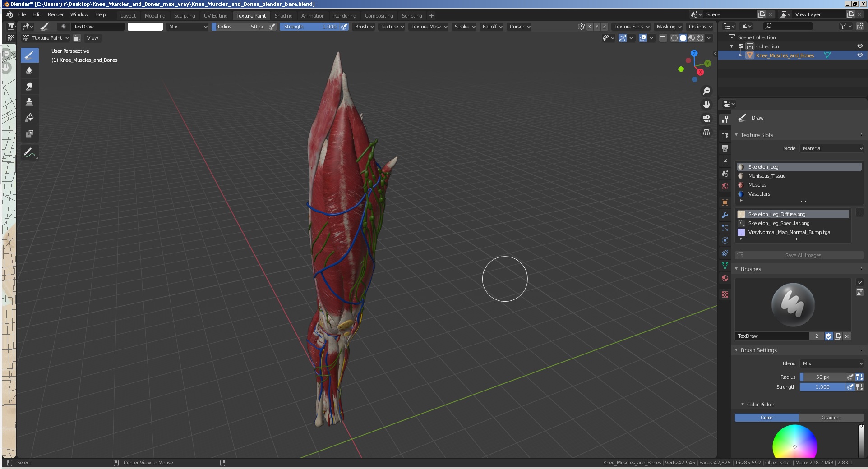Open Texture Slots header dropdown
The height and width of the screenshot is (469, 868).
632,27
